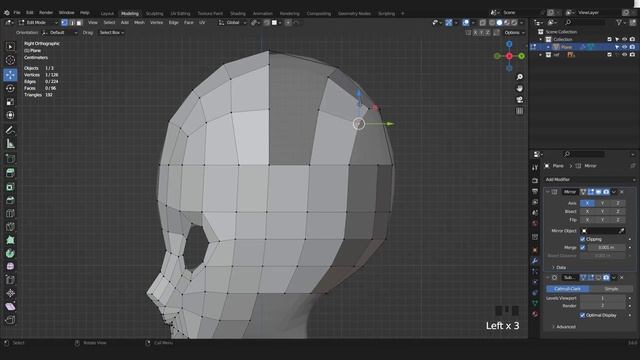Toggle Mirror Axis X button

[x=587, y=203]
